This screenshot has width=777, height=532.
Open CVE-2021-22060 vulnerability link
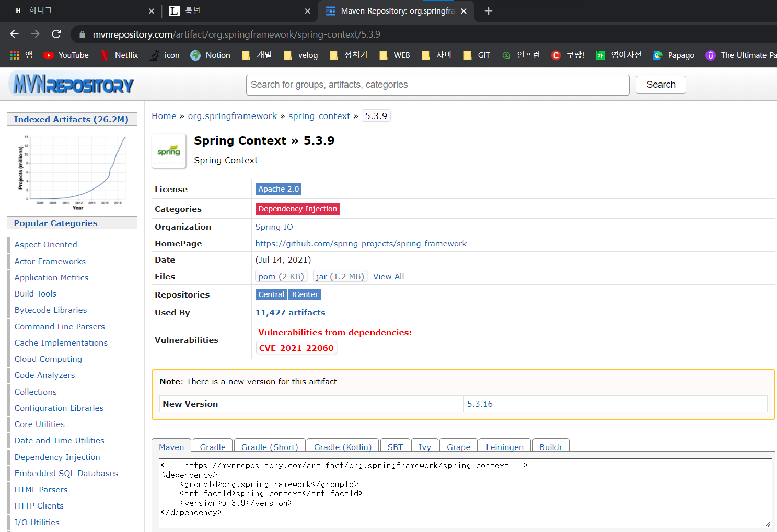pos(296,348)
